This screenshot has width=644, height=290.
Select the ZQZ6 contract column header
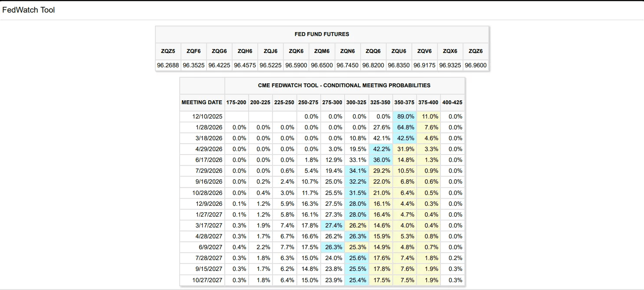tap(476, 51)
